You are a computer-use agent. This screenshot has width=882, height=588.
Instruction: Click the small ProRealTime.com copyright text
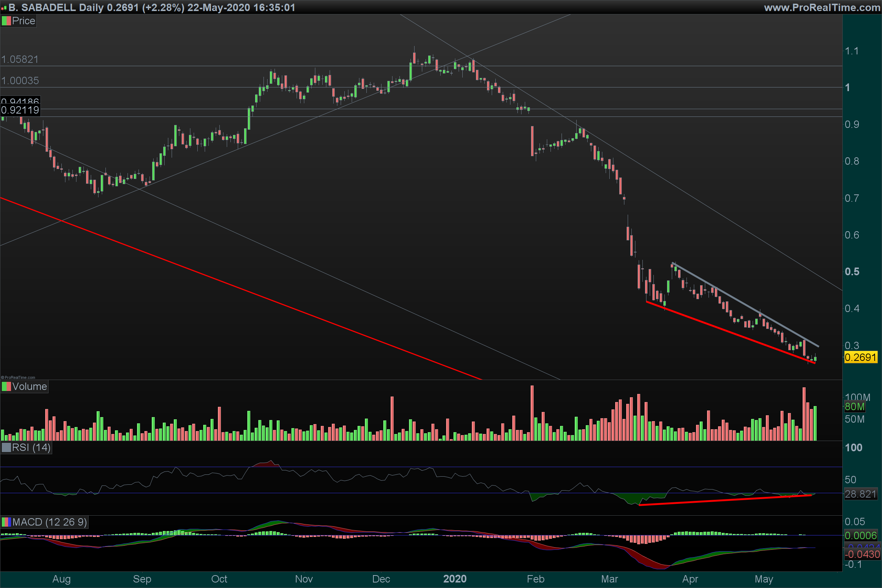18,378
